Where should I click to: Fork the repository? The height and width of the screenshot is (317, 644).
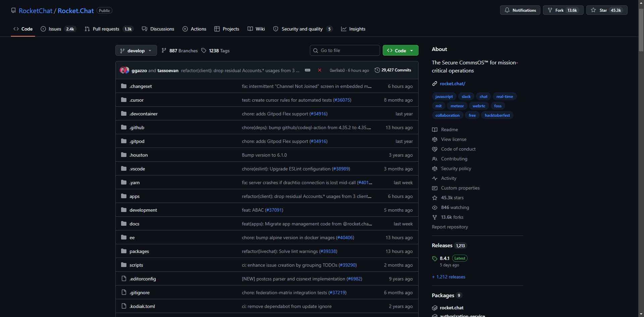(563, 10)
